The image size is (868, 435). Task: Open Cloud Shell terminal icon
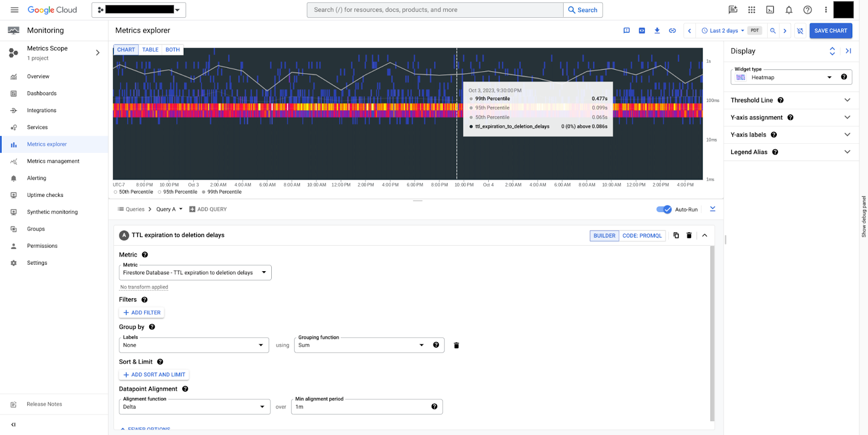770,10
